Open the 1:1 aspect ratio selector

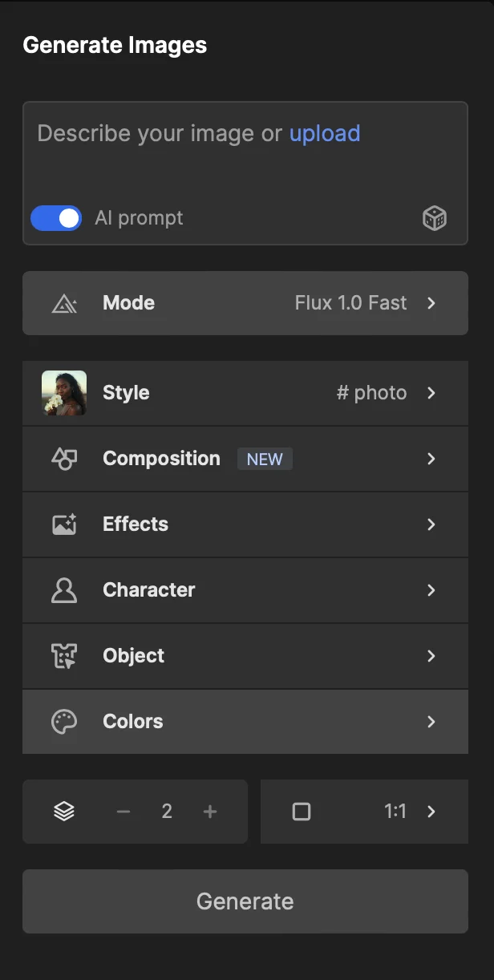pyautogui.click(x=409, y=812)
